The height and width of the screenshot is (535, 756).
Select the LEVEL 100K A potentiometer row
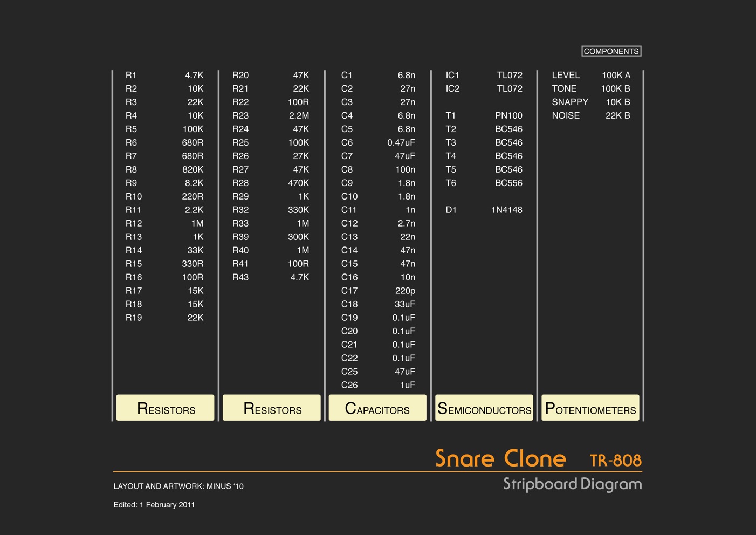(x=590, y=76)
